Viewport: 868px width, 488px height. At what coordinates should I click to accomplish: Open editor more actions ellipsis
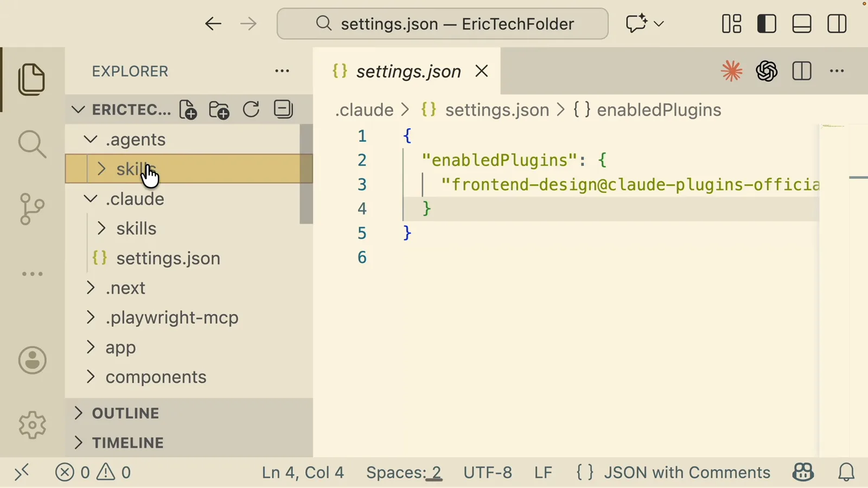point(837,71)
